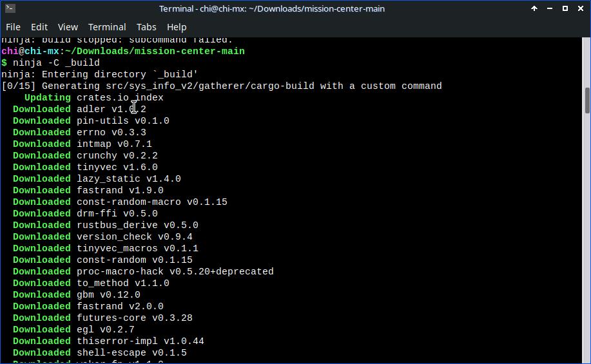Open the Help menu
This screenshot has height=364, width=591.
177,27
